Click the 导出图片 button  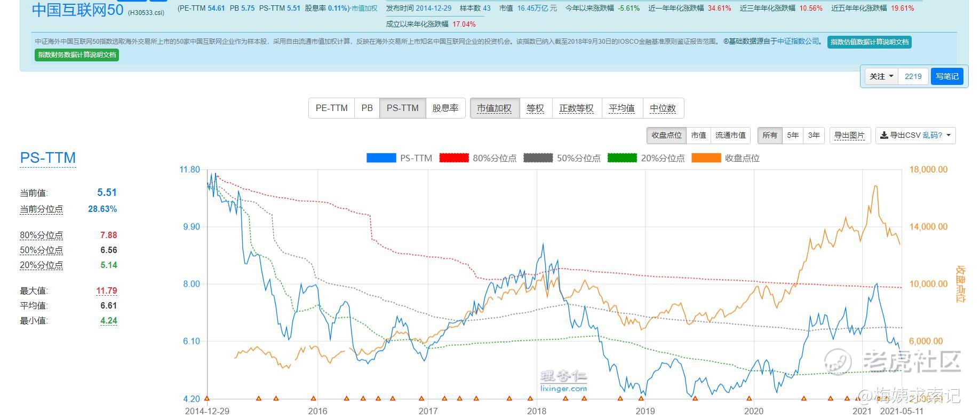tap(850, 136)
